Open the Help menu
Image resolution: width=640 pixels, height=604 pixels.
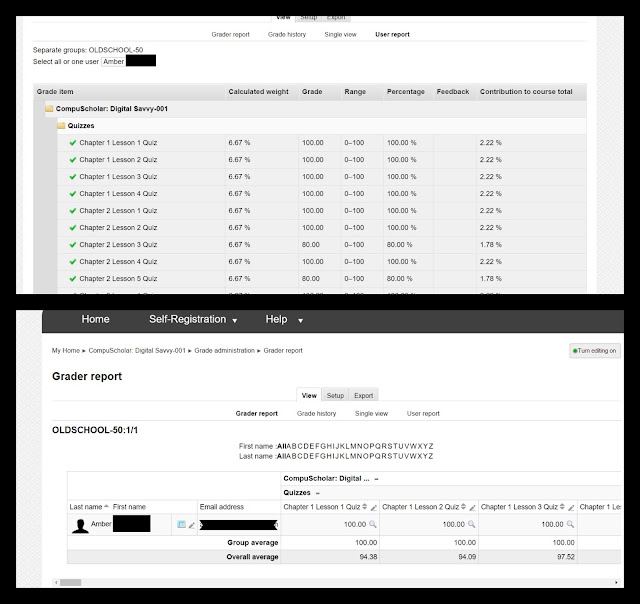[x=276, y=319]
